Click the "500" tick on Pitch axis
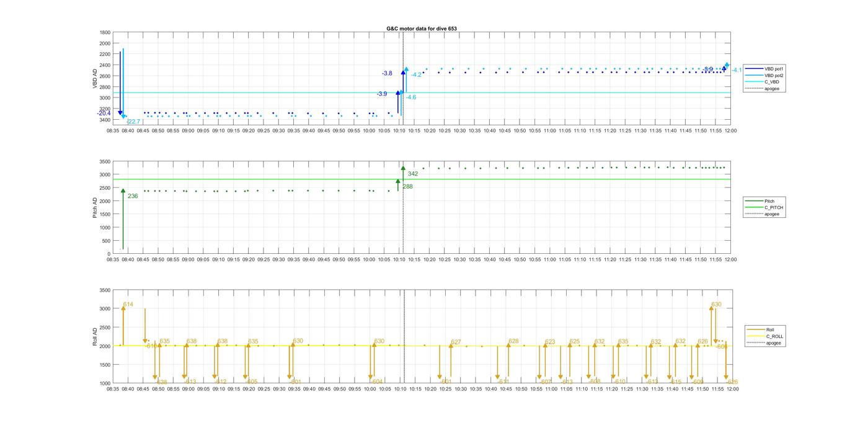Screen dimensions: 868x430 107,241
